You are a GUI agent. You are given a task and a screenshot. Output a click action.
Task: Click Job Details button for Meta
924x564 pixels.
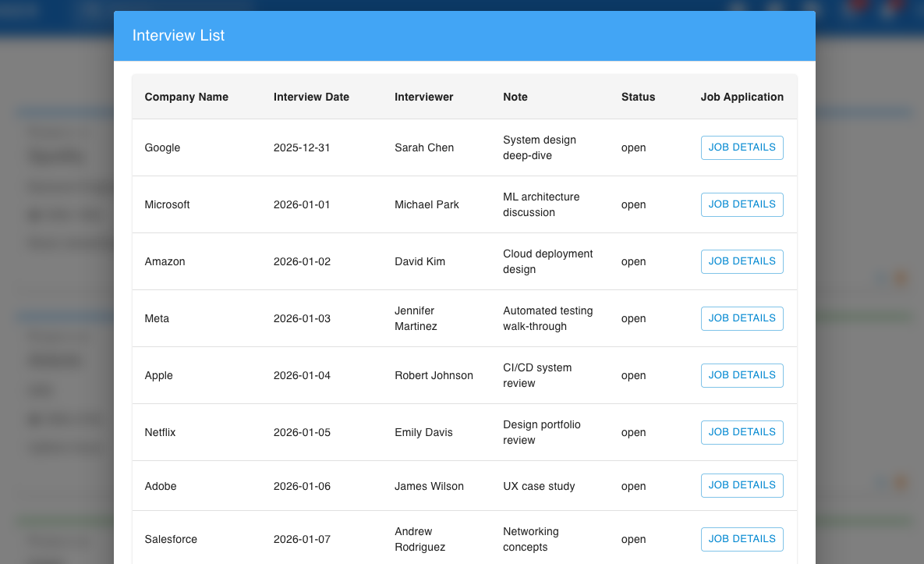(x=742, y=318)
